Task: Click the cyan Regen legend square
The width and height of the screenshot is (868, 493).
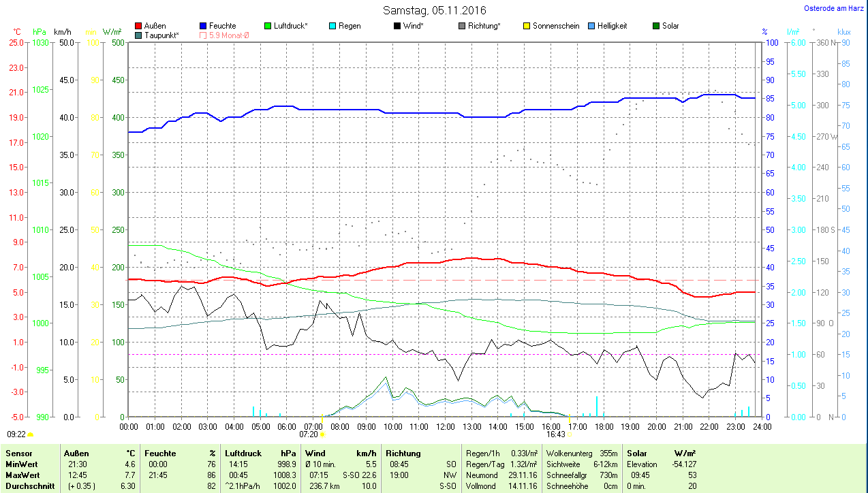Action: point(332,26)
